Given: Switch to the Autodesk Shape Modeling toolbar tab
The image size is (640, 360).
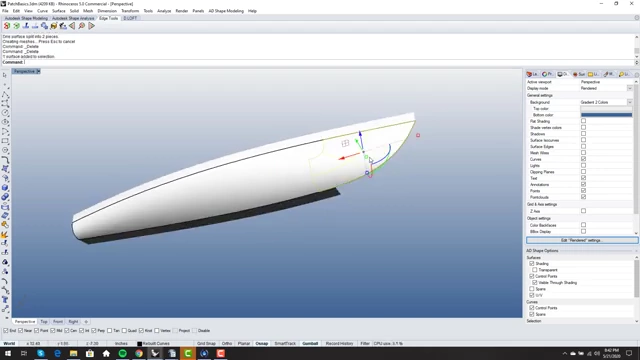Looking at the screenshot, I should tap(26, 18).
